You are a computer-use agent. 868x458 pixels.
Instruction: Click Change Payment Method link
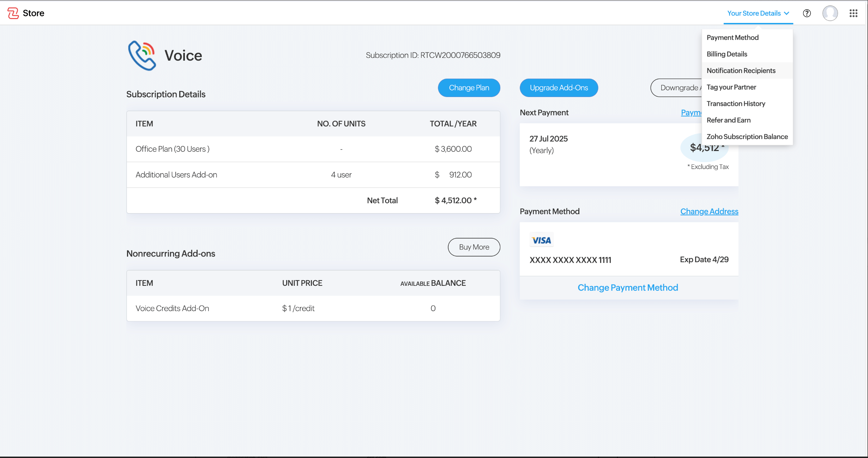click(x=628, y=288)
